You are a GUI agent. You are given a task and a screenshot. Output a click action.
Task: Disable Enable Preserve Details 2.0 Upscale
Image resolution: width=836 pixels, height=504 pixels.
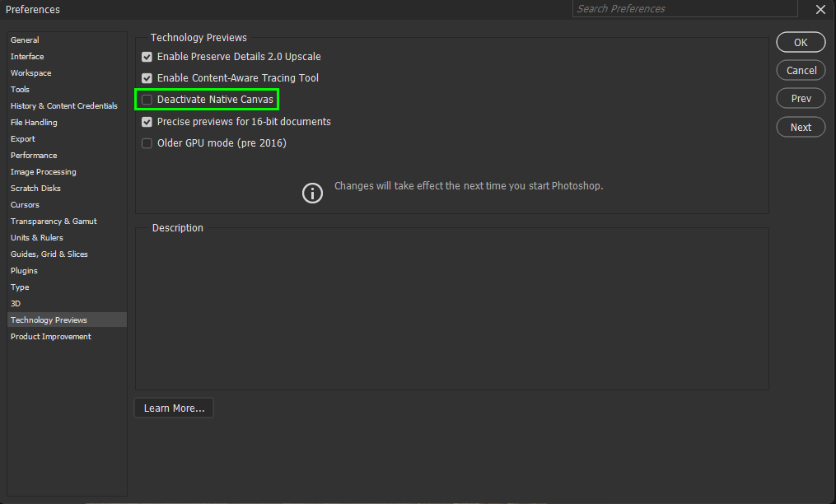pos(147,57)
